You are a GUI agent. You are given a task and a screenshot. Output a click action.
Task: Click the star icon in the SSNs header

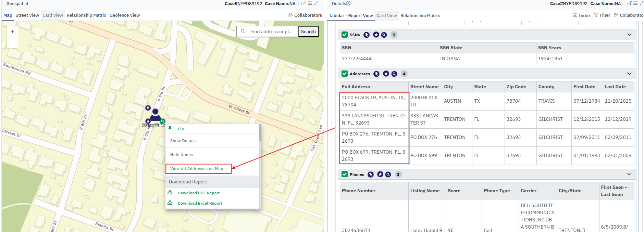376,35
